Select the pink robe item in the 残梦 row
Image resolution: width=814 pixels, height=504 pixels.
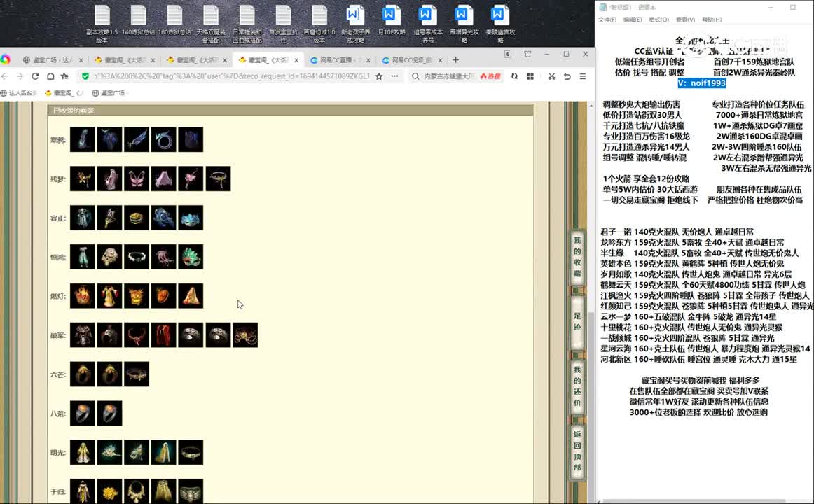click(109, 178)
